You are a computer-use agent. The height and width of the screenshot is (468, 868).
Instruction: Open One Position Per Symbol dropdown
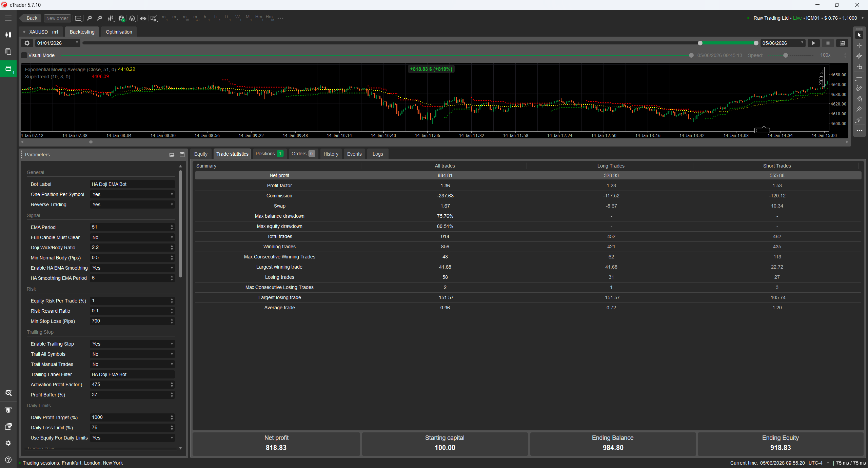pyautogui.click(x=132, y=194)
